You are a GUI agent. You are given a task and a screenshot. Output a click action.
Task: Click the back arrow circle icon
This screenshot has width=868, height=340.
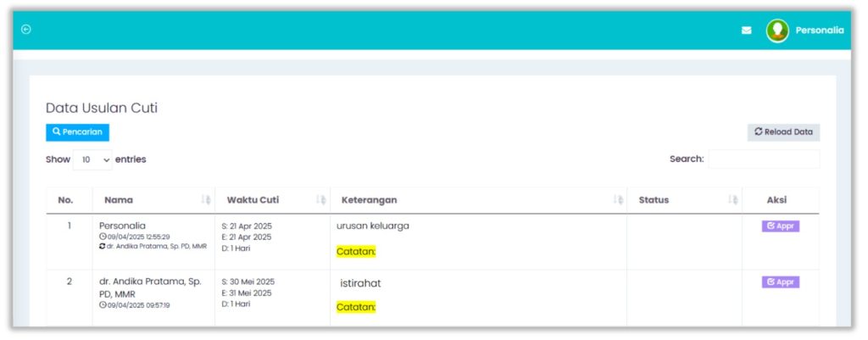coord(25,30)
